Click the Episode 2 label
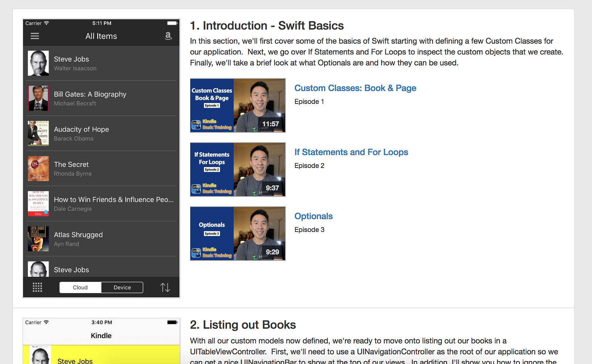The image size is (592, 364). (x=309, y=166)
